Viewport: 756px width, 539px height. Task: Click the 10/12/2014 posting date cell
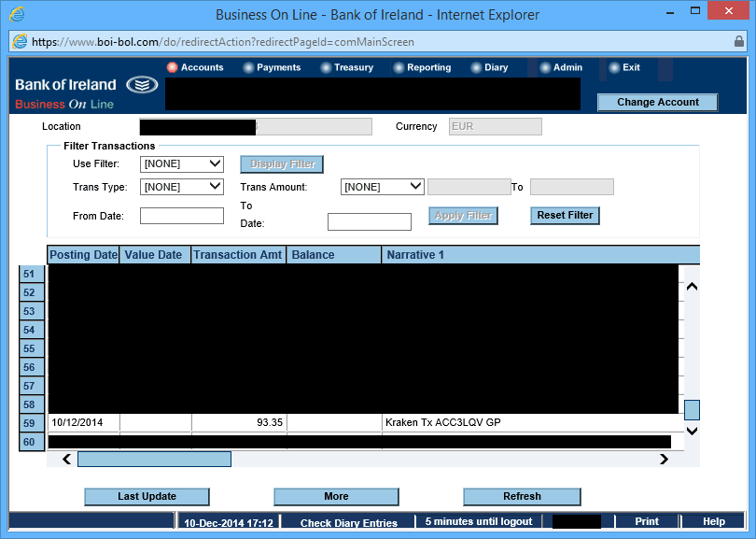83,423
